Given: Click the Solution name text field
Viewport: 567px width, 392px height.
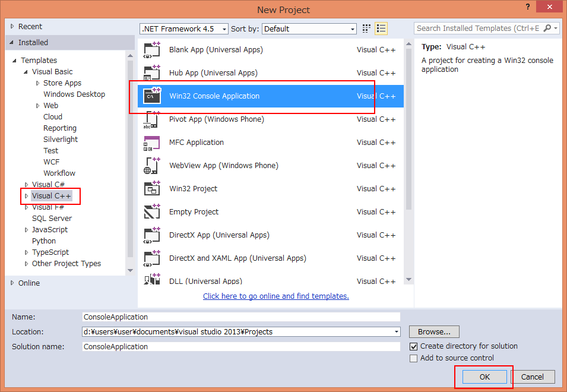Looking at the screenshot, I should coord(241,346).
